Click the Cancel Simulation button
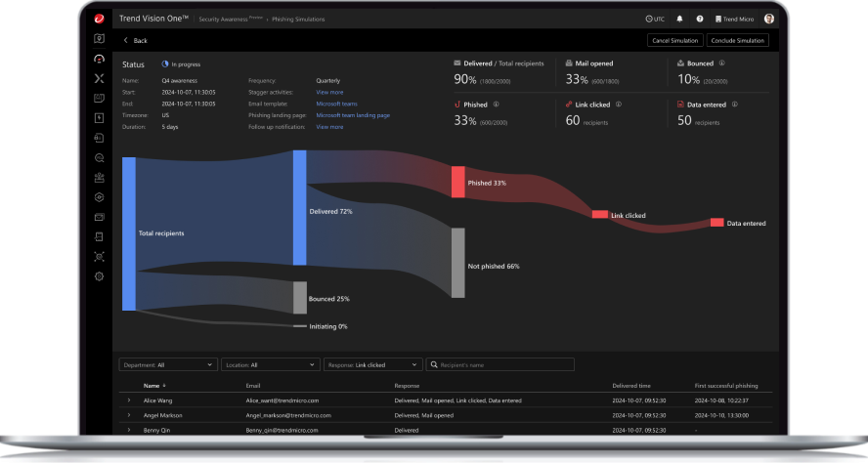868x463 pixels. click(674, 40)
